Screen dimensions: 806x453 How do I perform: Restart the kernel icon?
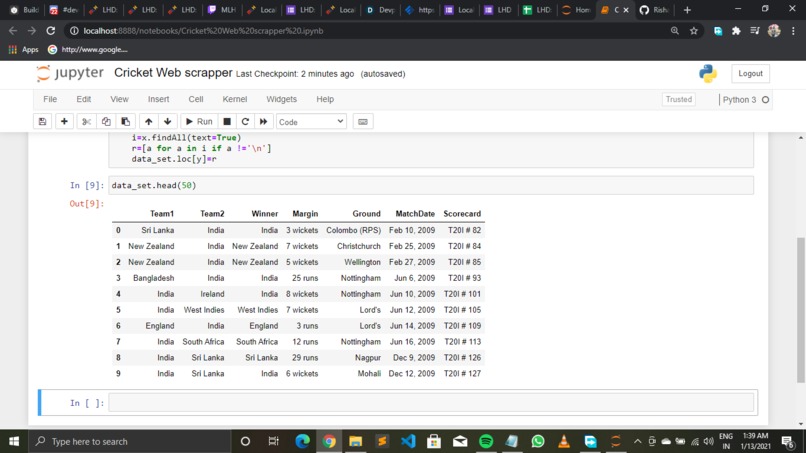click(x=245, y=122)
